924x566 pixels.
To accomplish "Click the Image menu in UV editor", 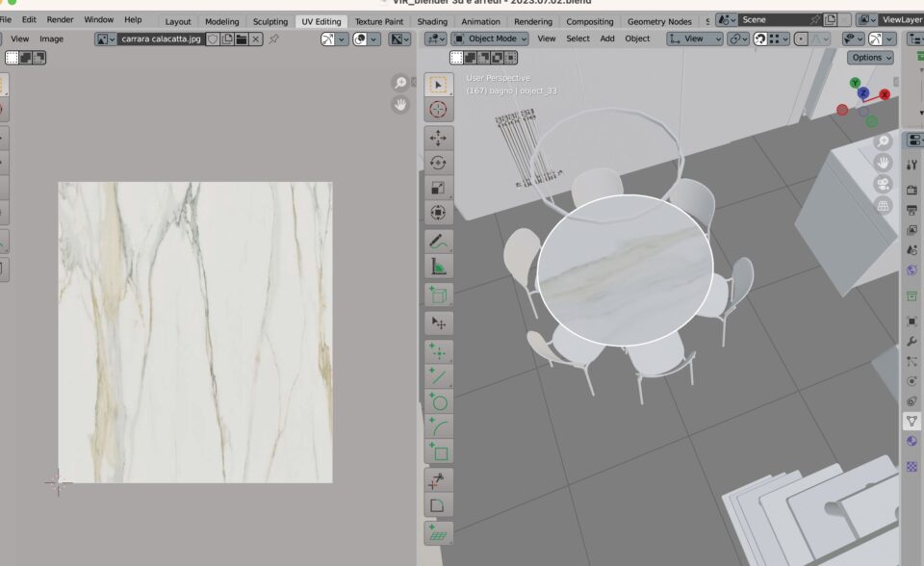I will pyautogui.click(x=51, y=39).
